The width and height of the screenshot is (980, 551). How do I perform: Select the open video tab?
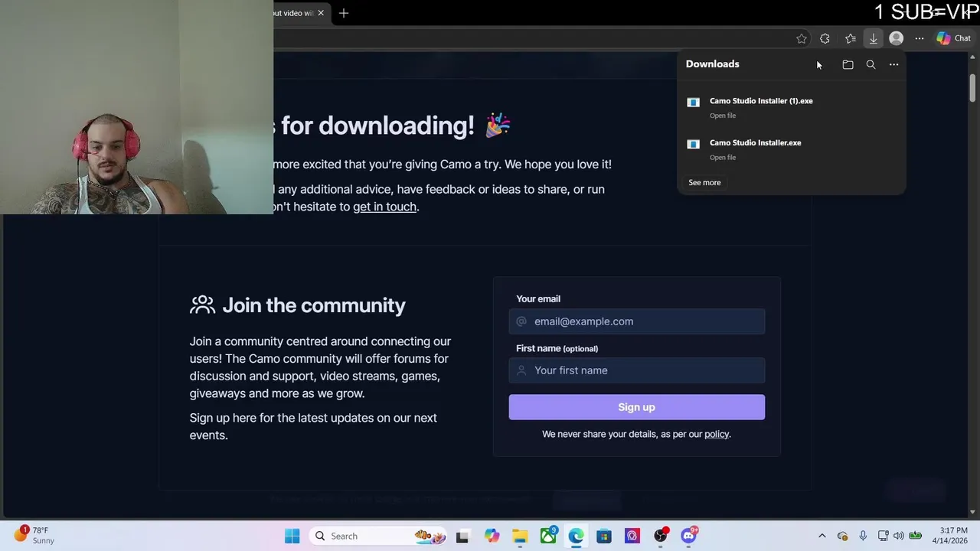point(293,13)
